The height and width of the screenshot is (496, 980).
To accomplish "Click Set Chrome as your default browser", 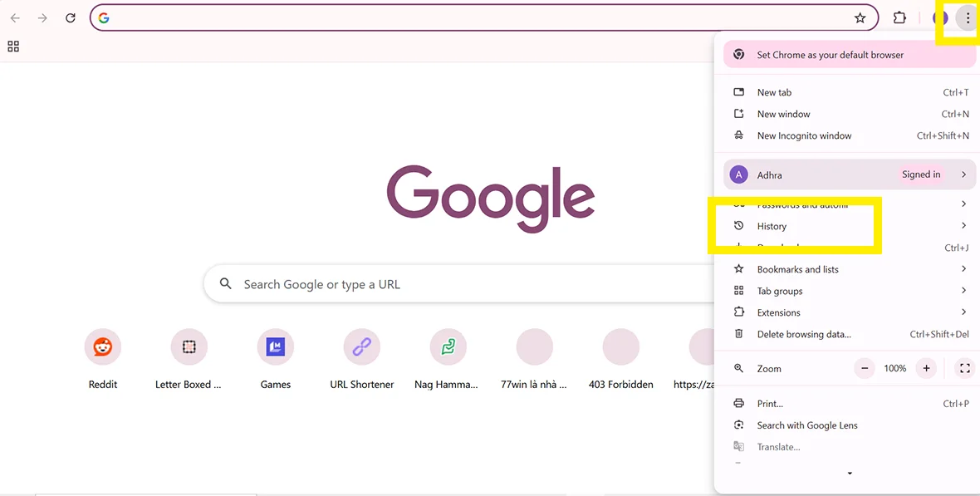I will point(831,54).
